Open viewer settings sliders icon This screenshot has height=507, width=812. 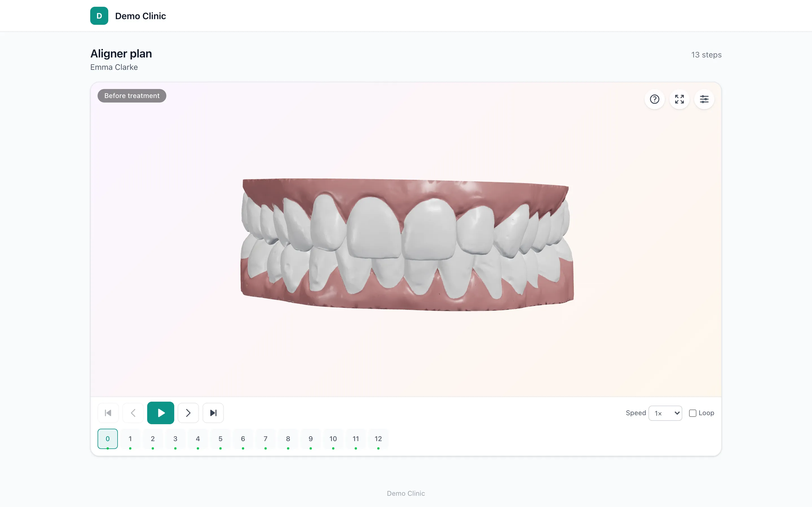[704, 99]
